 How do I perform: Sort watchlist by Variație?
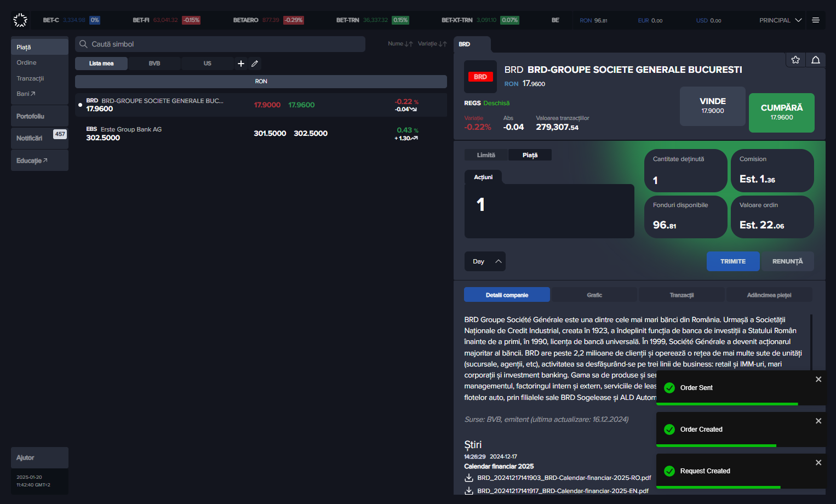pyautogui.click(x=432, y=44)
